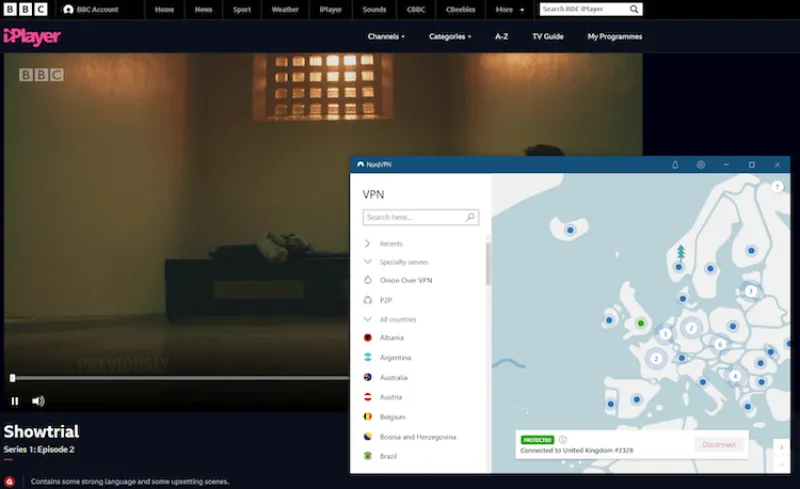Viewport: 800px width, 489px height.
Task: Click the Albania flag icon
Action: (x=367, y=337)
